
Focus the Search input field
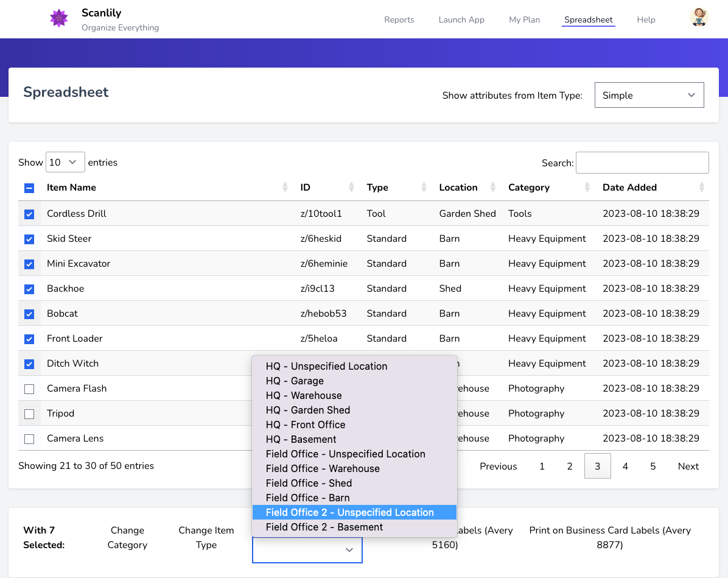[x=642, y=163]
